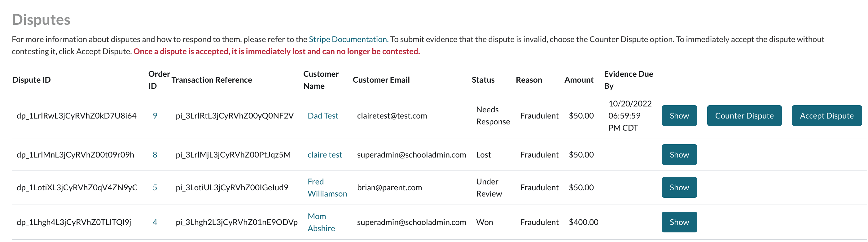Viewport: 868px width, 242px height.
Task: Open the Stripe Documentation link
Action: coord(348,39)
